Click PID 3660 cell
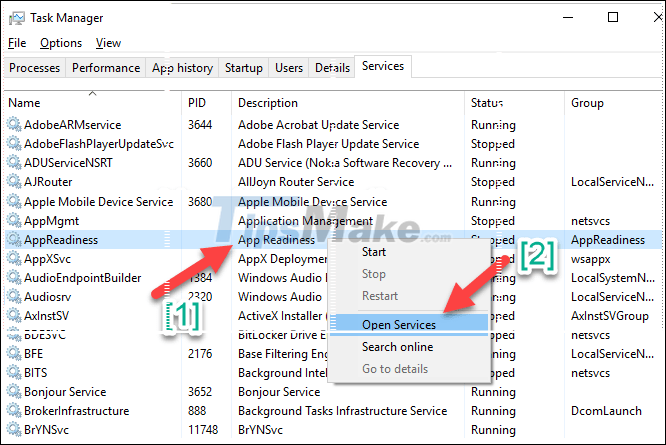Screen dimensions: 666x445 pyautogui.click(x=200, y=163)
